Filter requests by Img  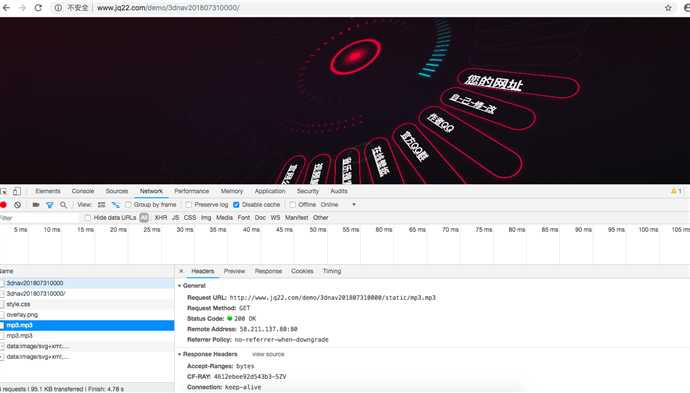click(x=206, y=217)
